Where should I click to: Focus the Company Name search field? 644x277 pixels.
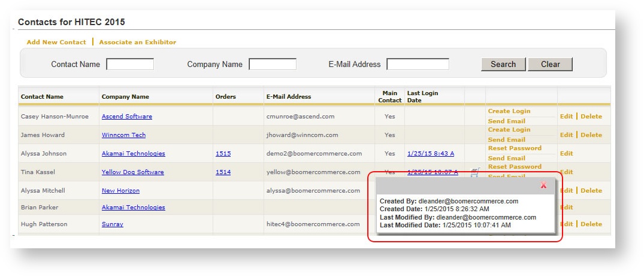pos(273,65)
